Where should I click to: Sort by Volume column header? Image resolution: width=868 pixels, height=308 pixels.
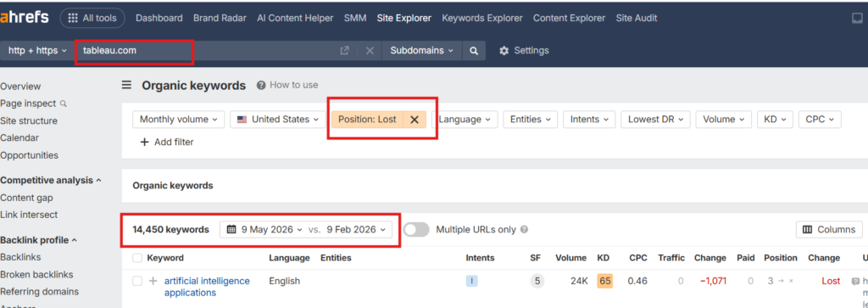(x=570, y=258)
